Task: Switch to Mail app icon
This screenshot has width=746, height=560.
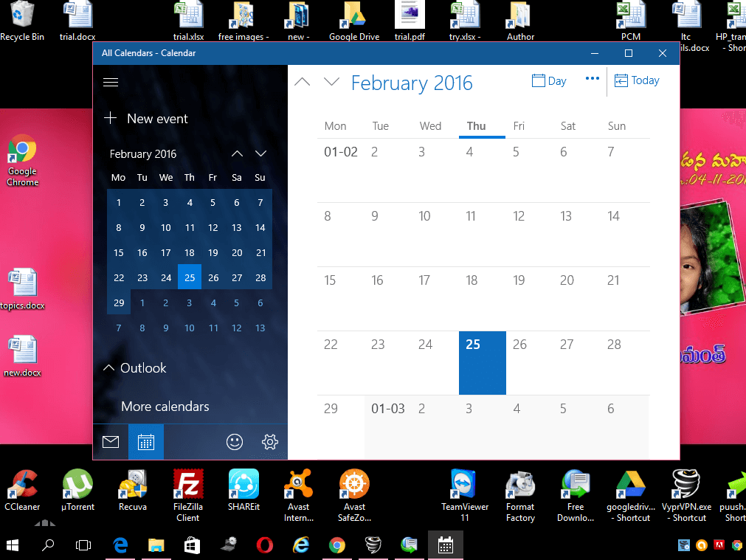Action: point(111,442)
